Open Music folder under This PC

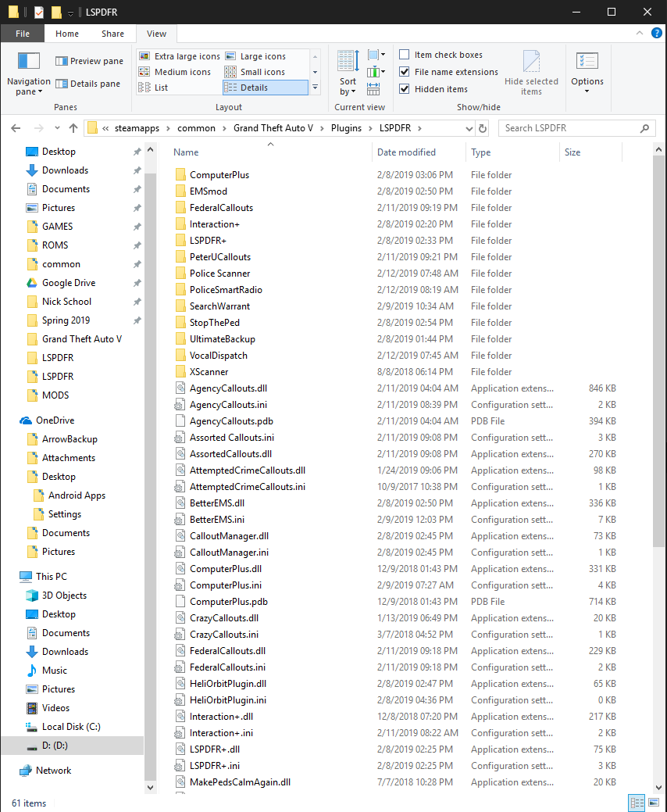click(55, 671)
